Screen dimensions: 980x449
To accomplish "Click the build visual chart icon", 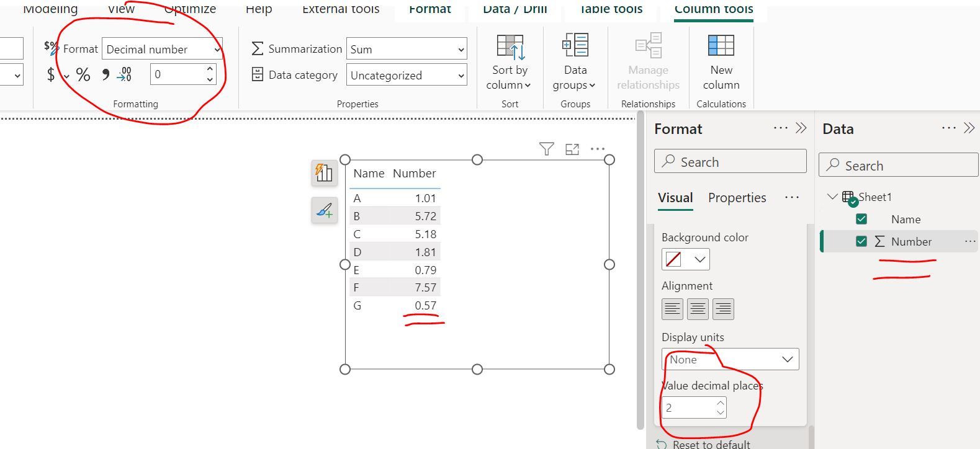I will 324,172.
